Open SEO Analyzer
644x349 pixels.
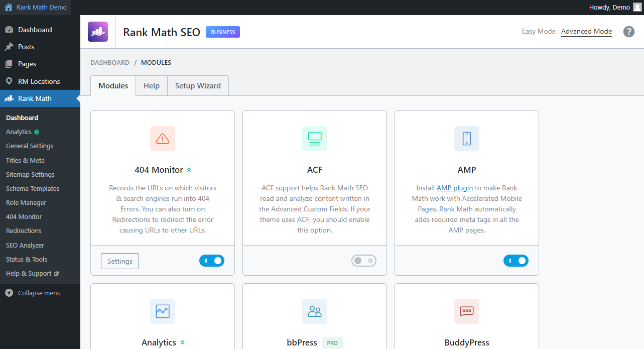tap(25, 245)
